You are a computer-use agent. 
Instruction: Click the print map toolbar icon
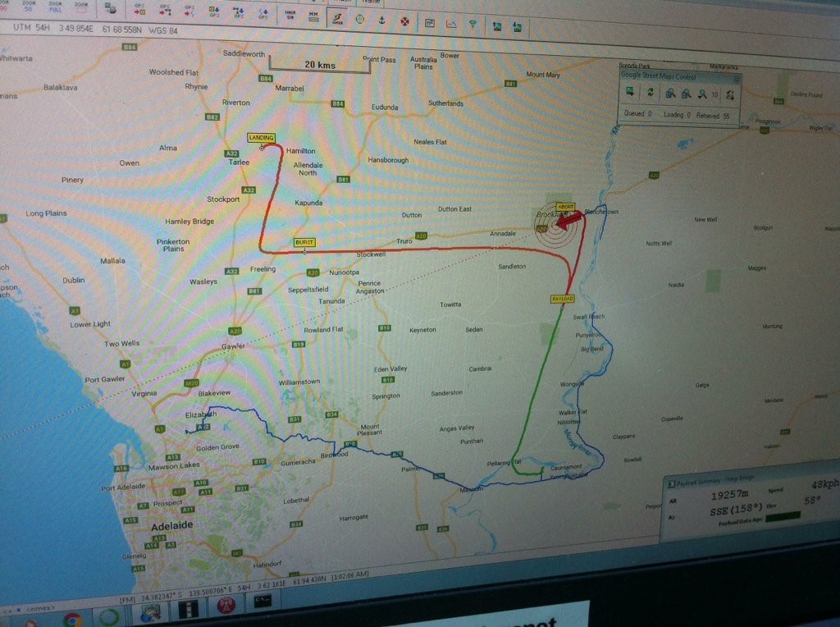111,8
